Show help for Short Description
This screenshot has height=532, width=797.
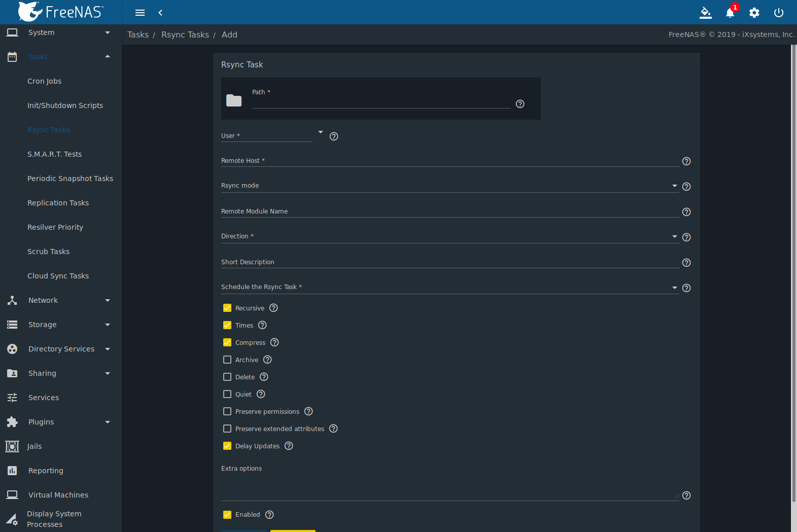[x=686, y=263]
